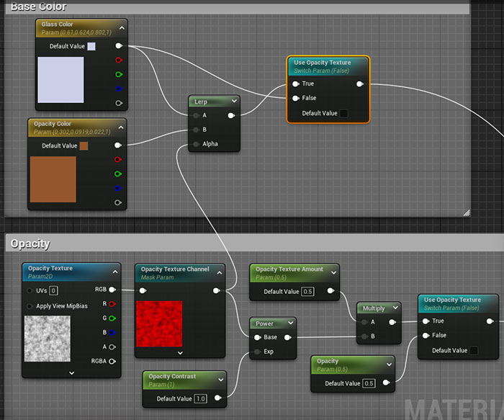This screenshot has height=420, width=504.
Task: Collapse the Power node with its chevron
Action: [290, 323]
